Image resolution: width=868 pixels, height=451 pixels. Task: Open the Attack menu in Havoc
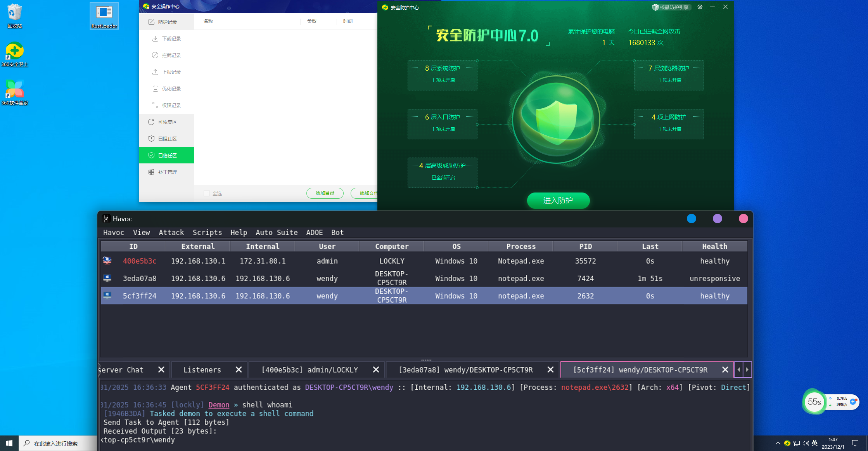click(171, 232)
